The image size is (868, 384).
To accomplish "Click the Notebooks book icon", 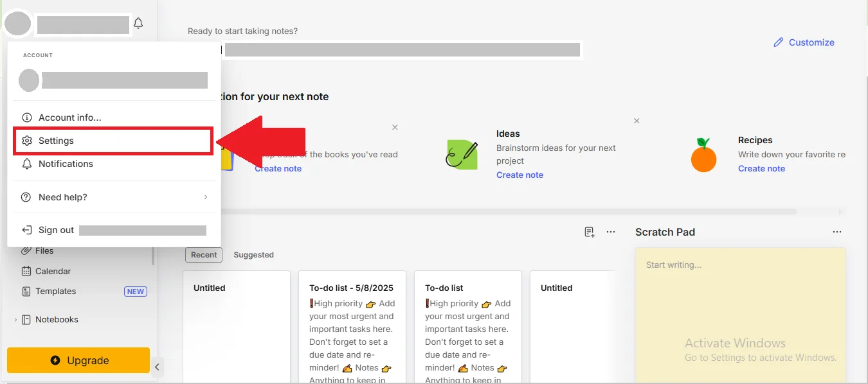I will (x=26, y=319).
